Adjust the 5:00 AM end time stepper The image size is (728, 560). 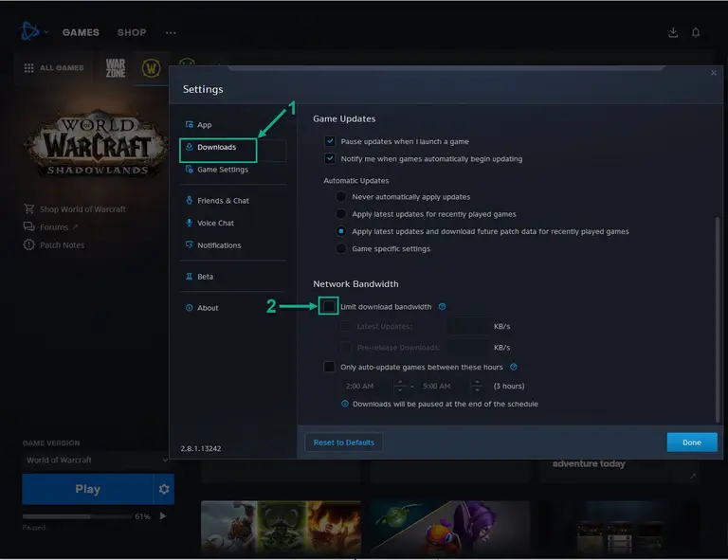point(477,386)
